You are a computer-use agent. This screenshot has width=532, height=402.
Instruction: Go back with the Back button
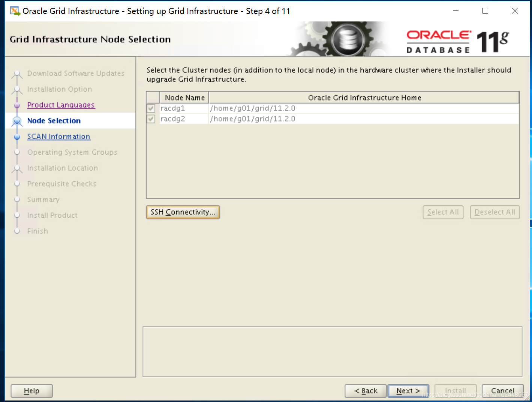tap(366, 391)
